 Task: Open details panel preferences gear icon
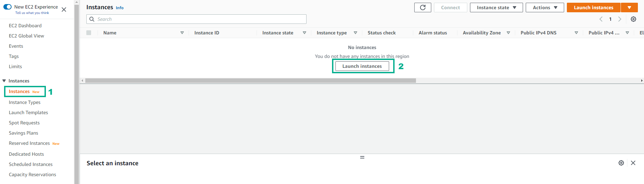(x=621, y=163)
